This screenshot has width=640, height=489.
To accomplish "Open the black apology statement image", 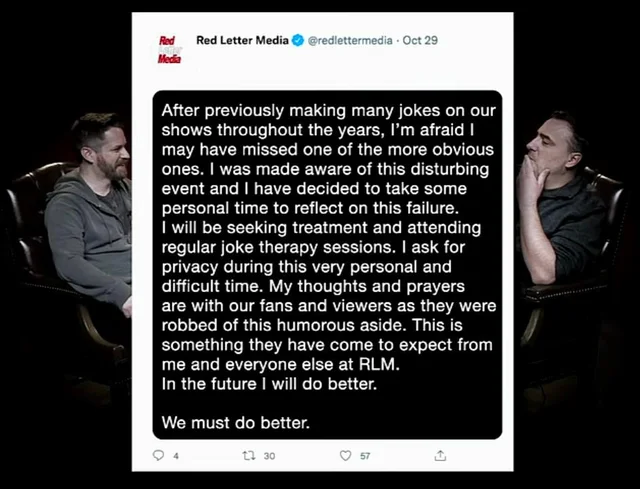I will (x=327, y=265).
